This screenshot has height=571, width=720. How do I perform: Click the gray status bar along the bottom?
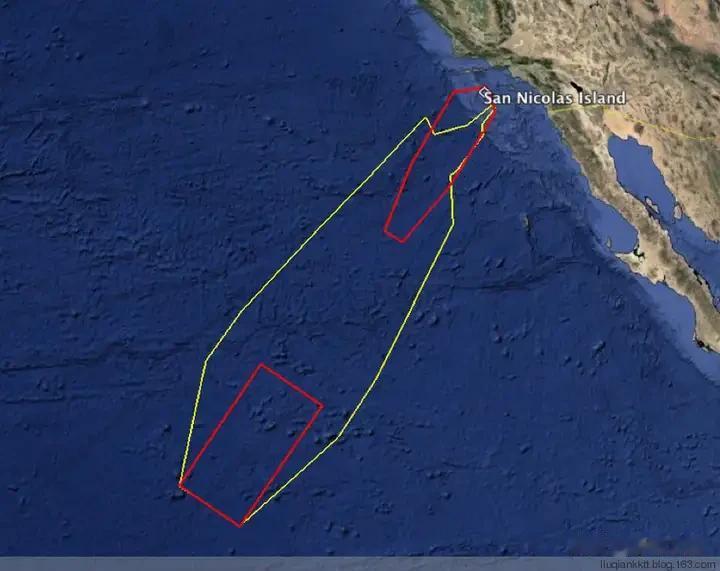point(360,564)
